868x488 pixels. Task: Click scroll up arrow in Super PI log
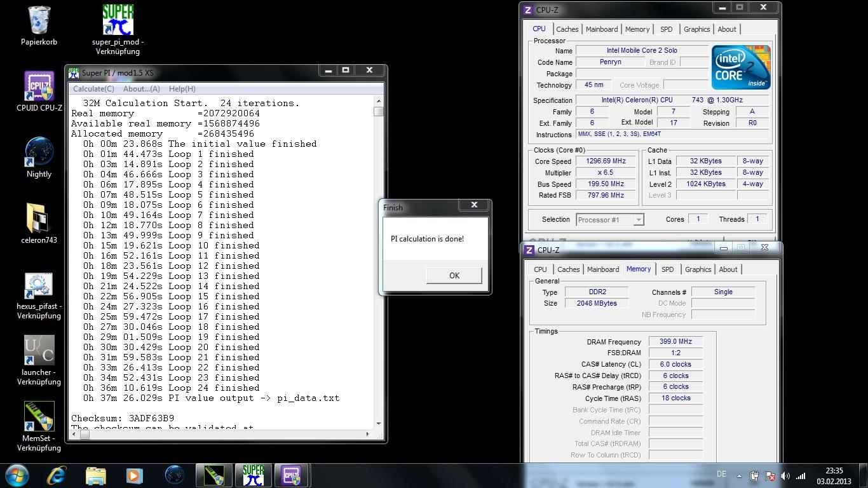(x=379, y=101)
